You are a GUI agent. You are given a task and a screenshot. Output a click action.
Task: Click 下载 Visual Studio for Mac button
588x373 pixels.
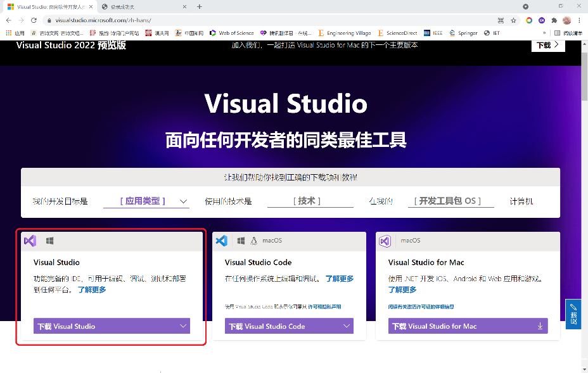click(468, 326)
